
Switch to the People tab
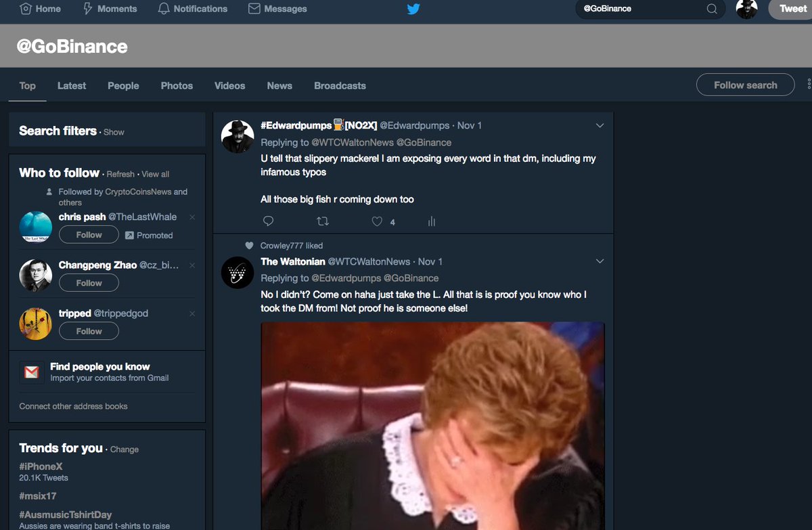(123, 85)
